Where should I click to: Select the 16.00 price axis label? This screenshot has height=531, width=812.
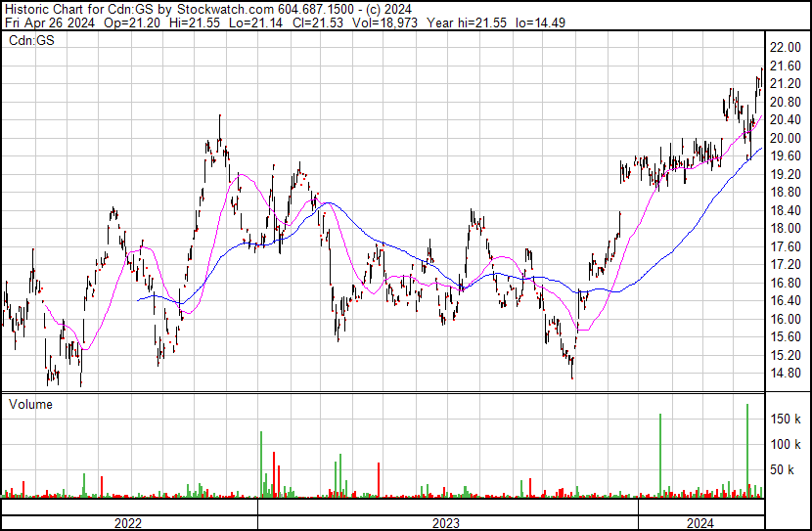[x=785, y=320]
